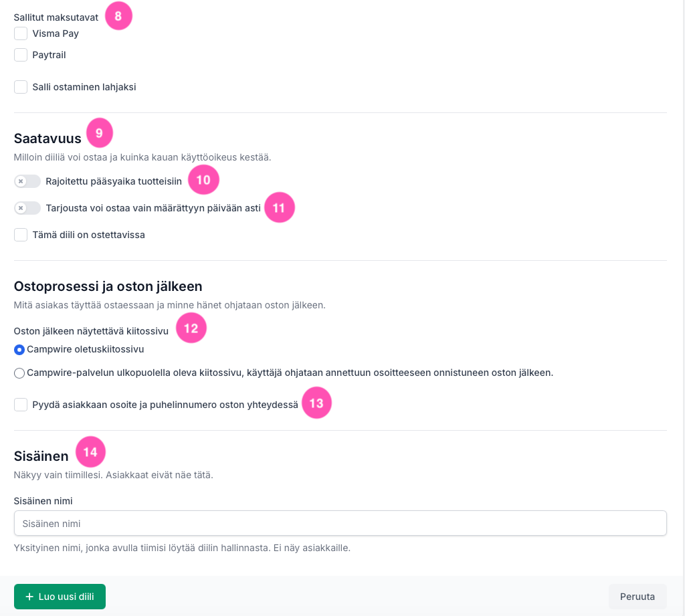Click the pink number 14 badge beside Sisäinen
Image resolution: width=685 pixels, height=616 pixels.
90,451
